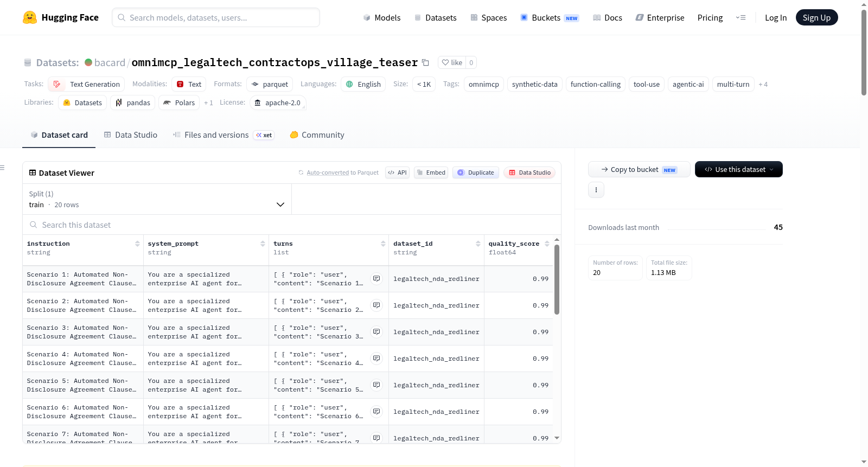Image resolution: width=868 pixels, height=467 pixels.
Task: Focus the Search this dataset field
Action: tap(292, 225)
